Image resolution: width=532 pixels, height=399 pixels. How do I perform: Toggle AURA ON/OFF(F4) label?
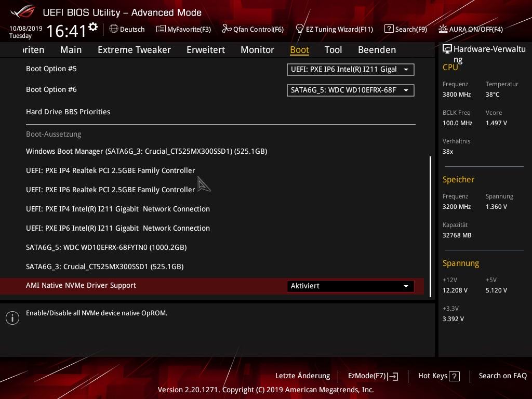click(476, 29)
